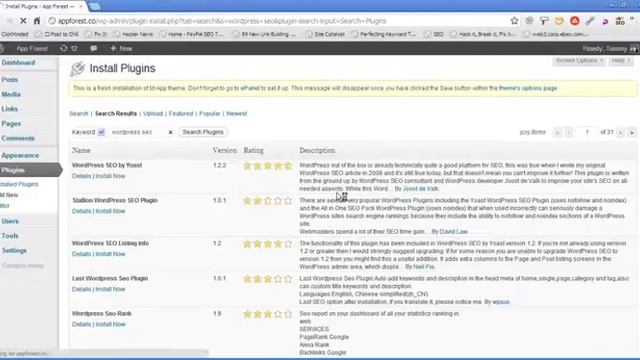View details for Stallion WordPress SEO Plugin
Viewport: 640px width, 360px height.
click(81, 211)
